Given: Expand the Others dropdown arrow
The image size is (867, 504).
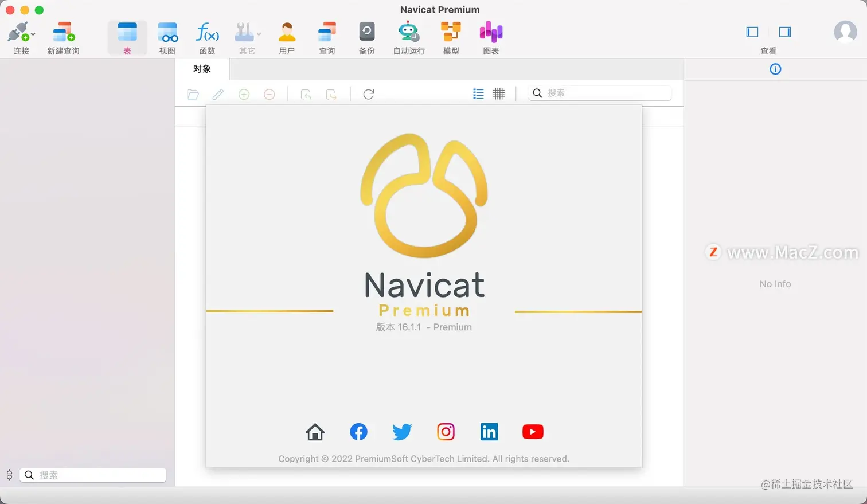Looking at the screenshot, I should [259, 34].
